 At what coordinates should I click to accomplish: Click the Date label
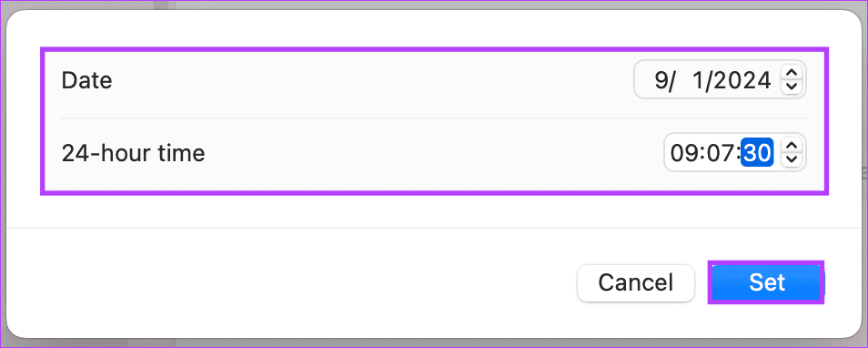click(x=87, y=81)
